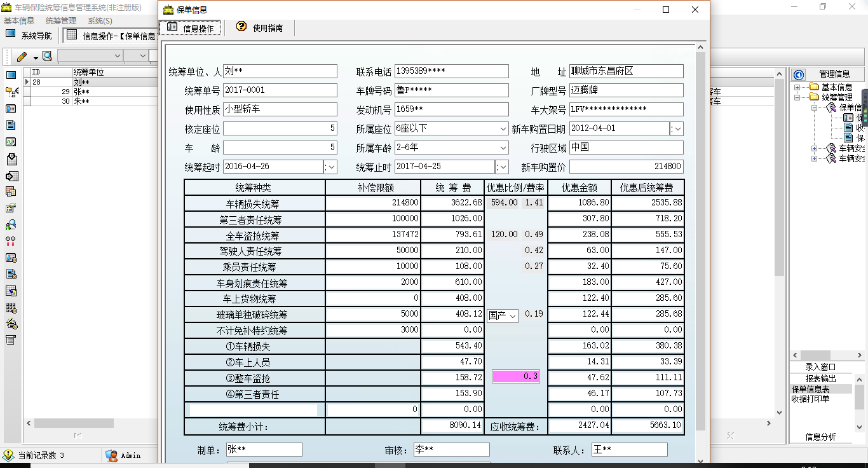Click the blue screen icon atop left sidebar
Viewport: 868px width, 468px height.
coord(11,76)
